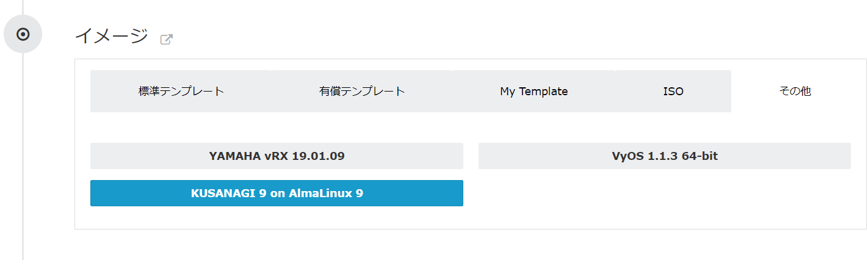The width and height of the screenshot is (868, 260).
Task: Pick the VyOS 1.1.3 64-bit image
Action: tap(664, 156)
